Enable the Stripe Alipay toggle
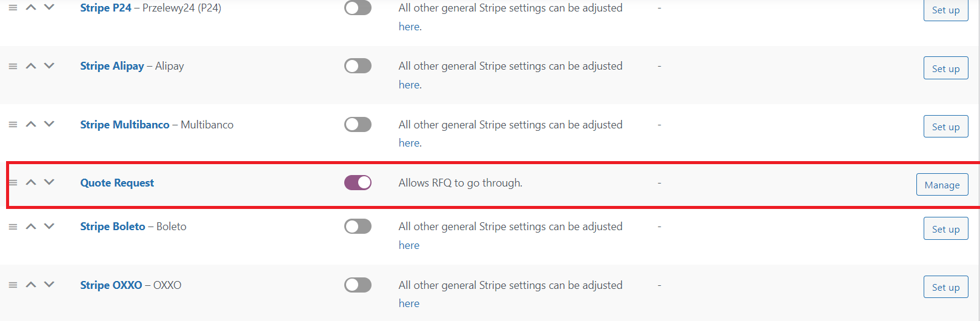The image size is (980, 321). click(358, 66)
